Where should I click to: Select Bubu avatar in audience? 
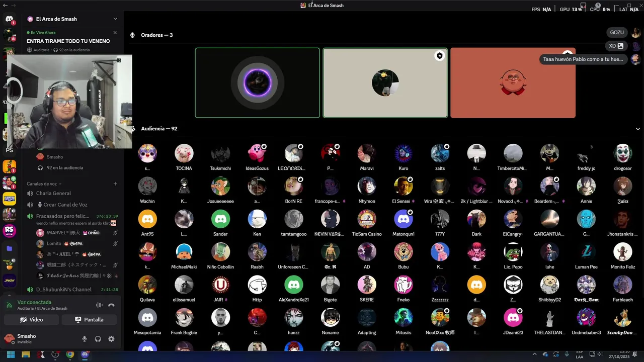coord(403,252)
